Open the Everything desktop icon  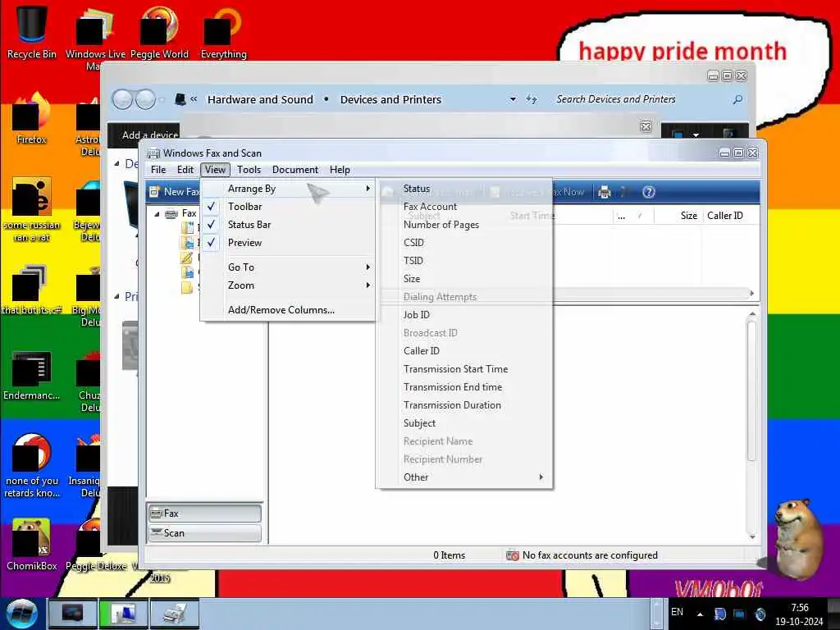pyautogui.click(x=223, y=32)
